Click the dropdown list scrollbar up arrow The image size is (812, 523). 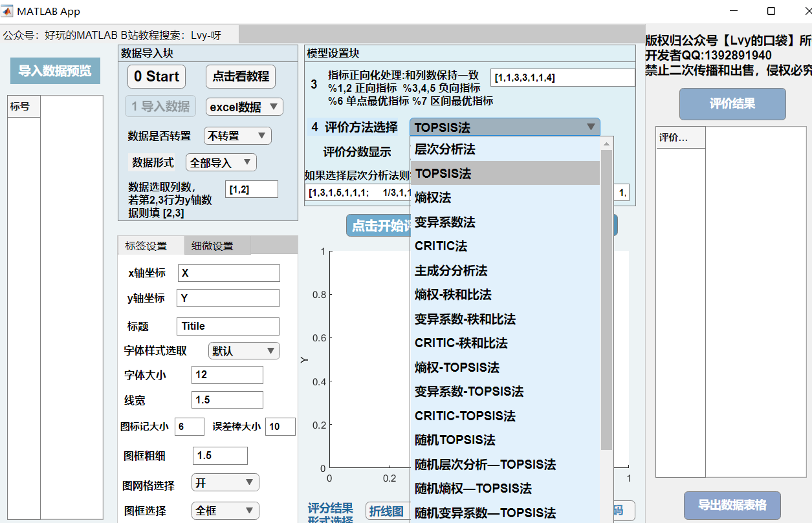606,144
